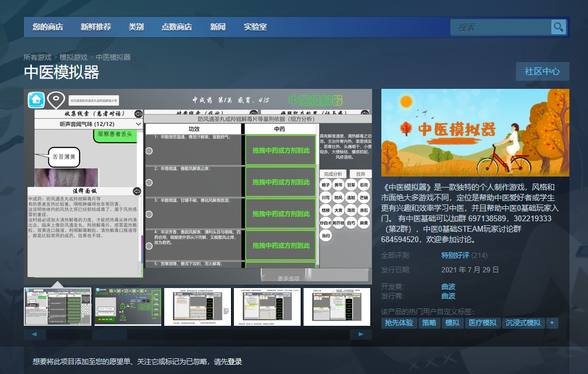Select radio button for row 3 辛散微温
Viewport: 588px width, 374px height.
tap(149, 214)
